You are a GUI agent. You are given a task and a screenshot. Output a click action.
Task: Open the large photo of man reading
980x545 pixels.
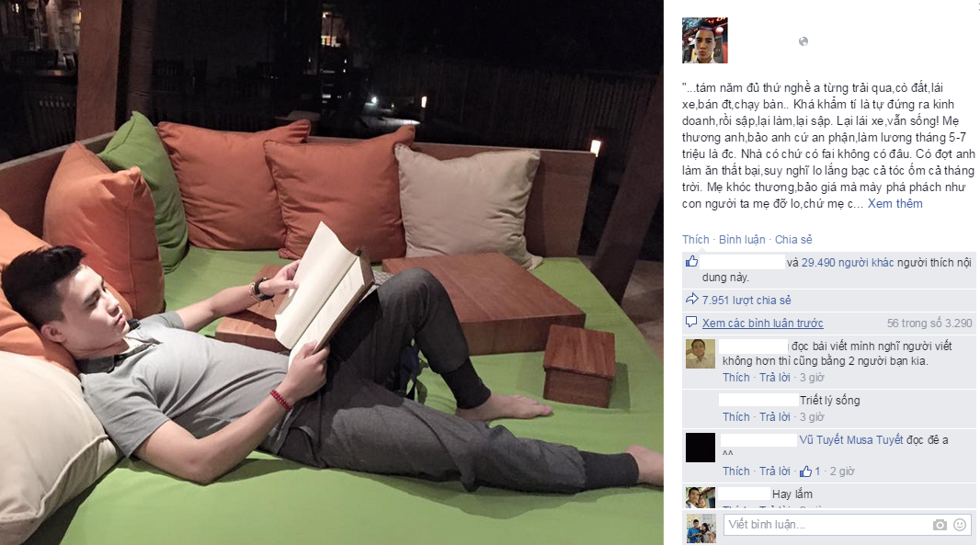pos(331,272)
